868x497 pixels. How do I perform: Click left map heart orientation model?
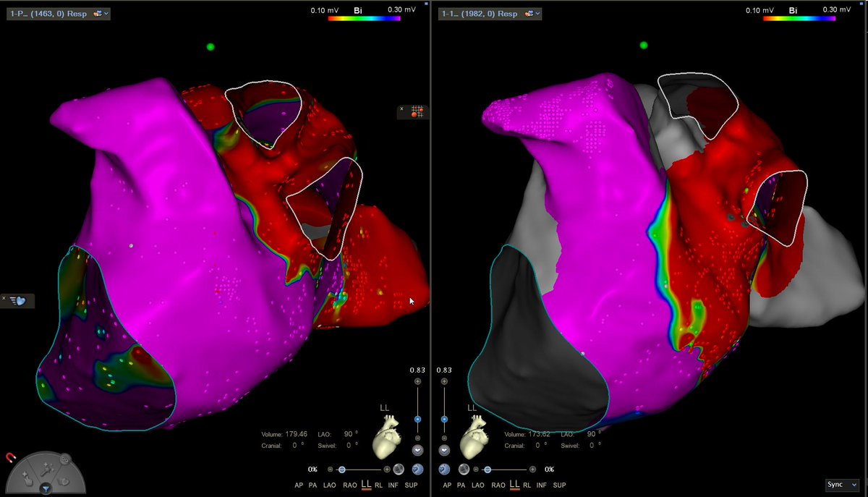pyautogui.click(x=386, y=437)
